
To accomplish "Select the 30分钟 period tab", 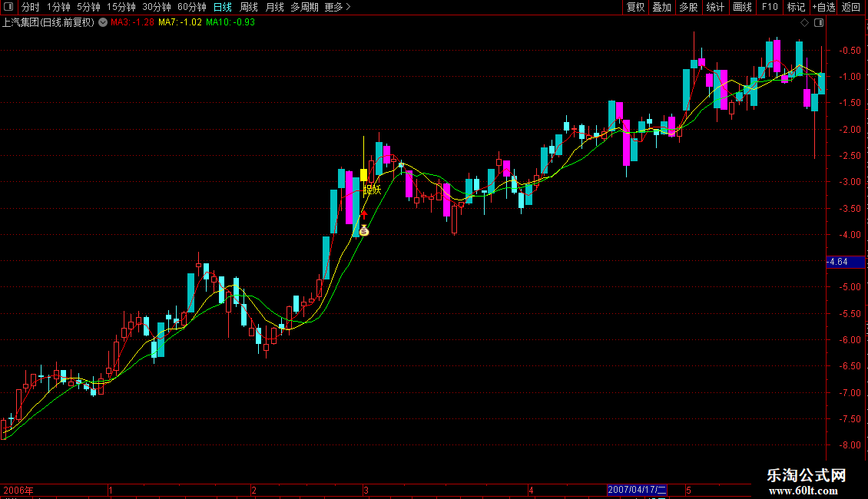I will coord(156,7).
